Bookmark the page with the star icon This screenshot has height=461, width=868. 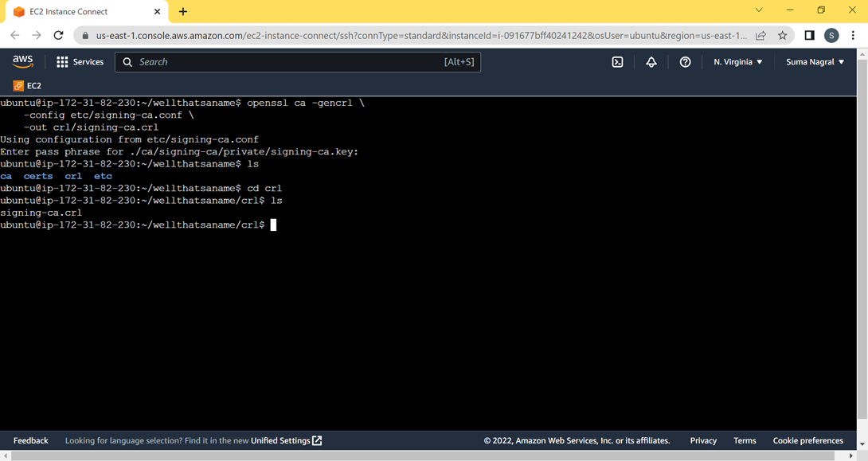[782, 35]
